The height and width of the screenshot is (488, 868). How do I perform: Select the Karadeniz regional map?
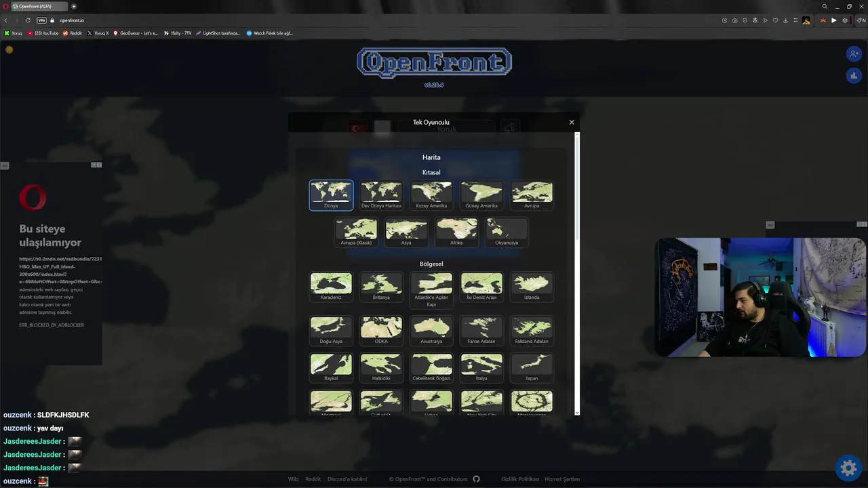[x=331, y=287]
